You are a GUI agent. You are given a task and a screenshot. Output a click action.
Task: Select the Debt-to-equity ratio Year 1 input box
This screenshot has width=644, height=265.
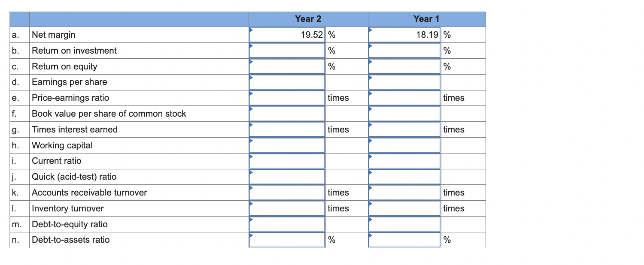[404, 224]
